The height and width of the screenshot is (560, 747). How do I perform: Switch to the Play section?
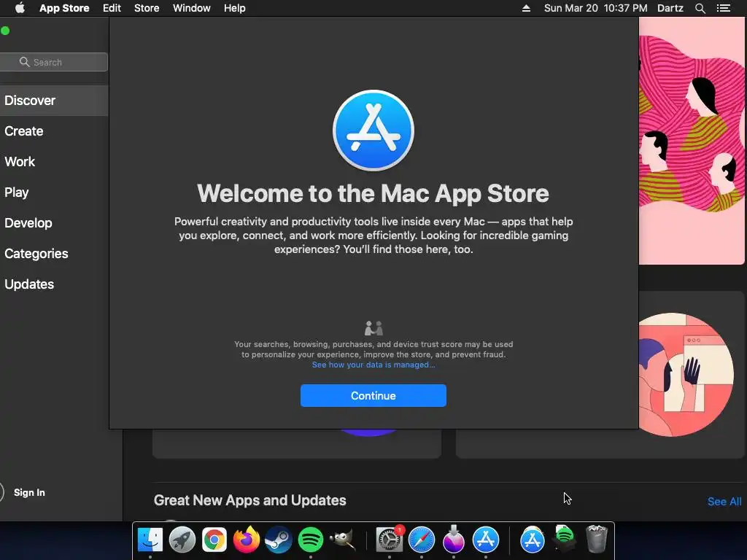pyautogui.click(x=17, y=192)
